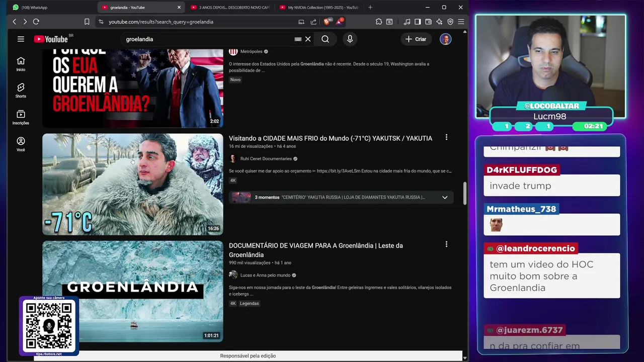The width and height of the screenshot is (644, 362).
Task: Open the install/cast screen icon in address bar
Action: pos(301,22)
